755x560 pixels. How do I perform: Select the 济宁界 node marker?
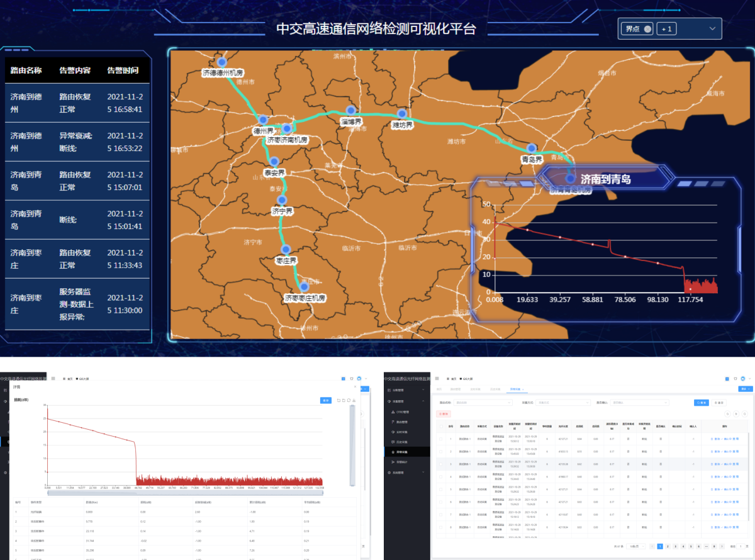282,200
